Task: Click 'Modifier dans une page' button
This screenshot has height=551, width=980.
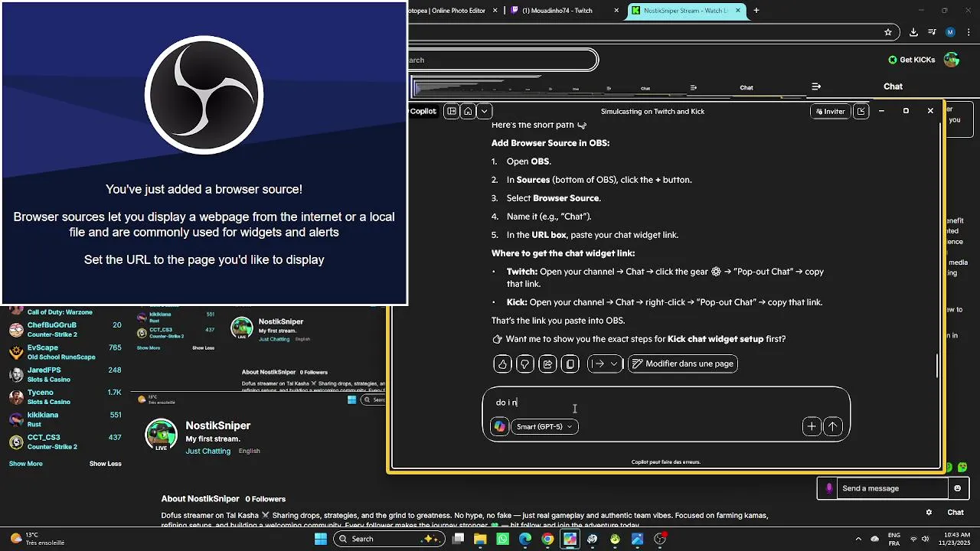Action: click(682, 364)
